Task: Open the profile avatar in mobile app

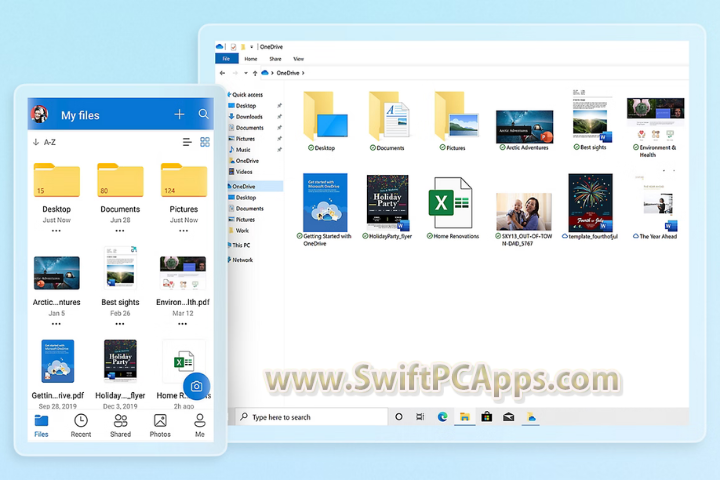Action: [40, 114]
